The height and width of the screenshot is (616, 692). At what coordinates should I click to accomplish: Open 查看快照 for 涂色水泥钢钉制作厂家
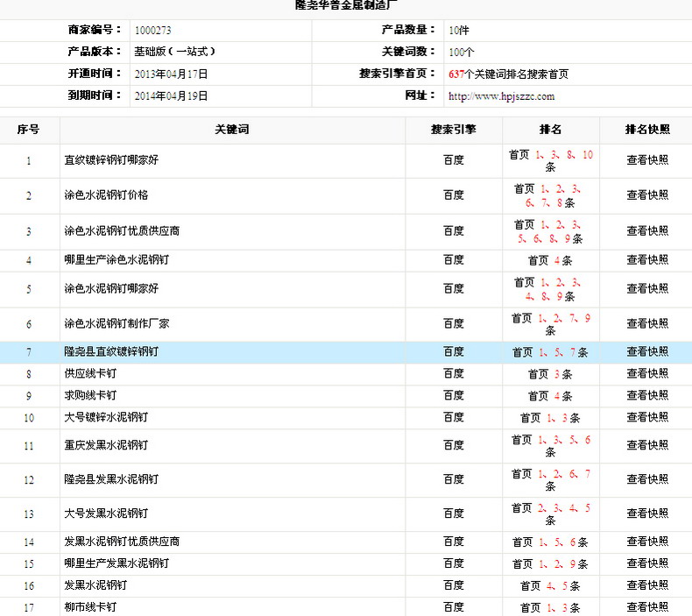(647, 323)
